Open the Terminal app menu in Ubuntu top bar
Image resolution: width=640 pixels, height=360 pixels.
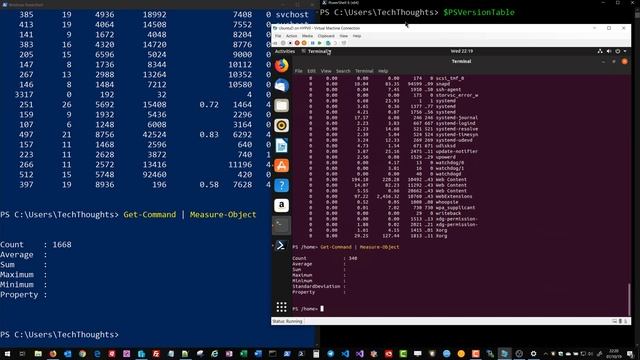[316, 51]
